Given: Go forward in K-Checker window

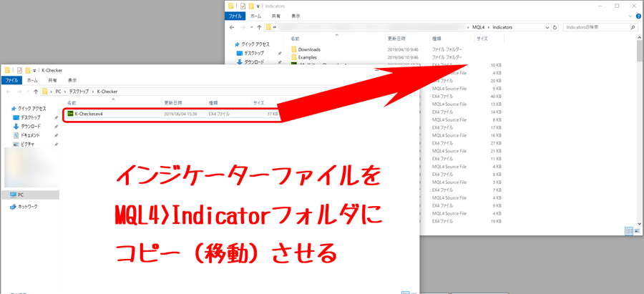Looking at the screenshot, I should point(19,92).
